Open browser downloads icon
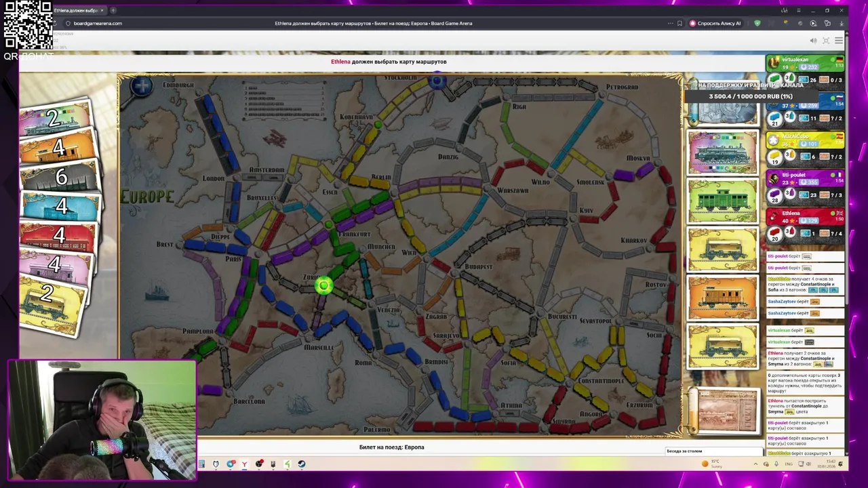Screen dimensions: 868x488 (842, 23)
